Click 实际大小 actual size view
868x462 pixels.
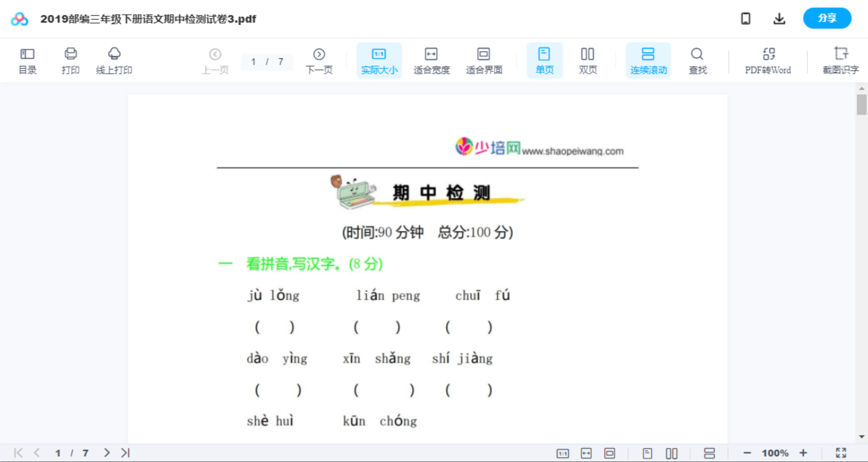(x=379, y=60)
